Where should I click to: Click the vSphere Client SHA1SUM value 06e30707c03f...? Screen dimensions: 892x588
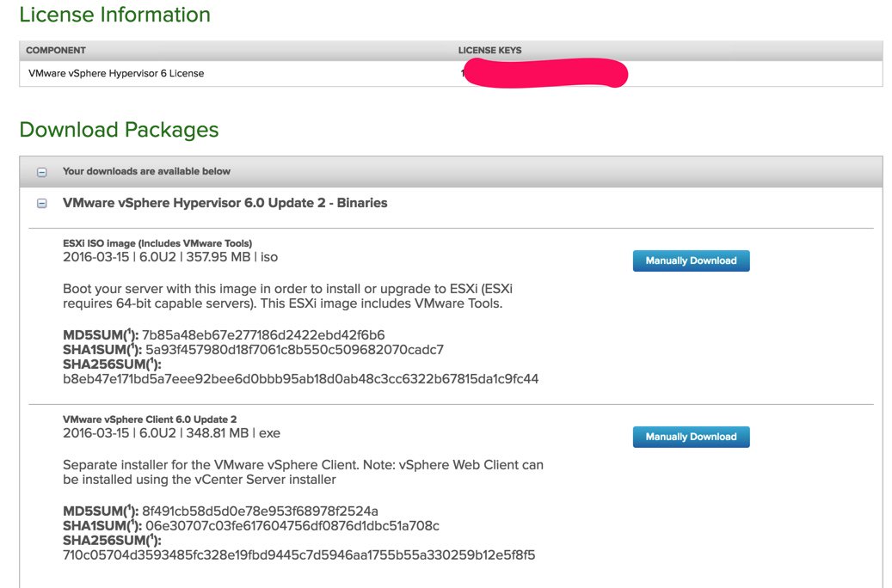(292, 526)
